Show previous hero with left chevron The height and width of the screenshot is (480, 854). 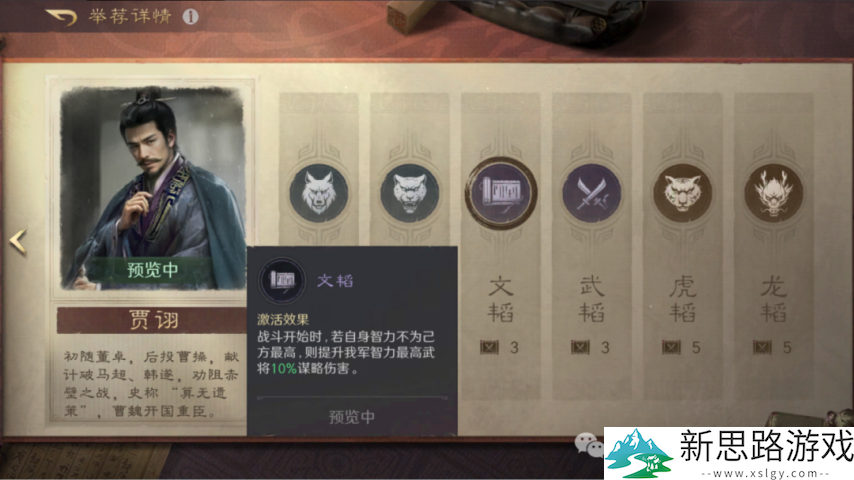point(18,241)
